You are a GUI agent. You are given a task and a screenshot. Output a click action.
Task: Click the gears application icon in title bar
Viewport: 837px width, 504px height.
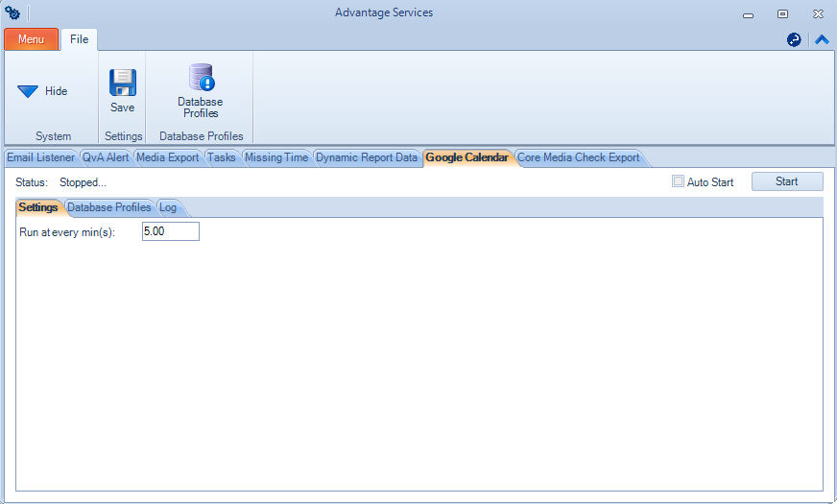(x=12, y=12)
